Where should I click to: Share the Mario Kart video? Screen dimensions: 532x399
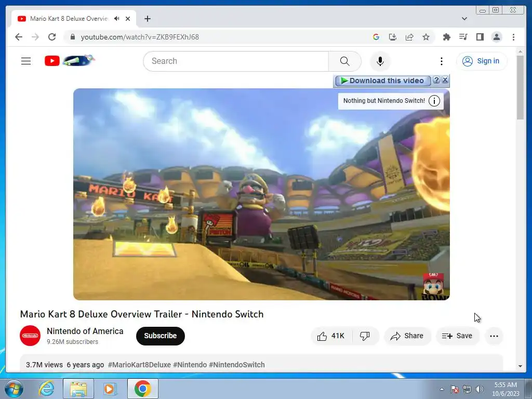[407, 336]
